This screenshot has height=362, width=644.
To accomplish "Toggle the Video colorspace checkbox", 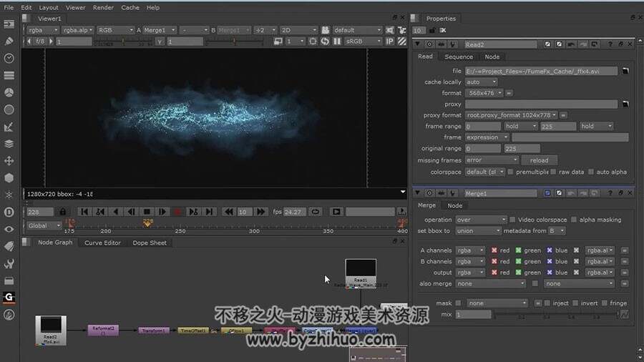I will pyautogui.click(x=512, y=220).
